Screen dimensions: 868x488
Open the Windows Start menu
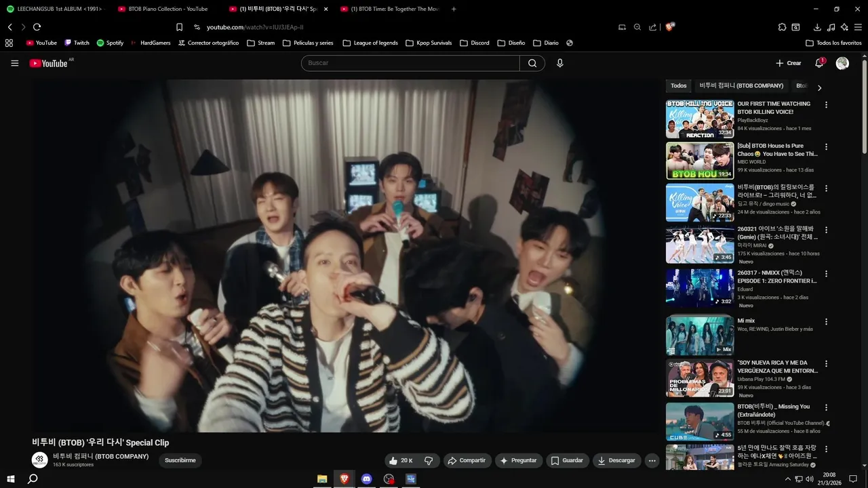10,479
